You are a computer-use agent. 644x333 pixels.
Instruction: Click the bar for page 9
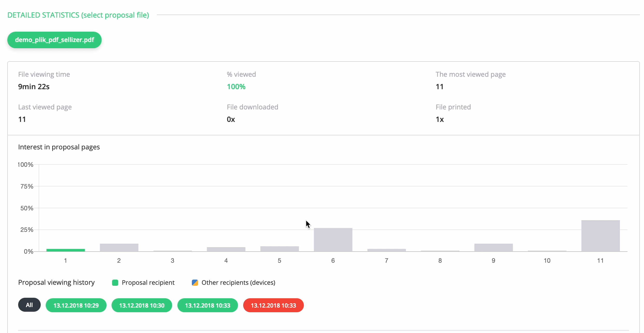[493, 247]
